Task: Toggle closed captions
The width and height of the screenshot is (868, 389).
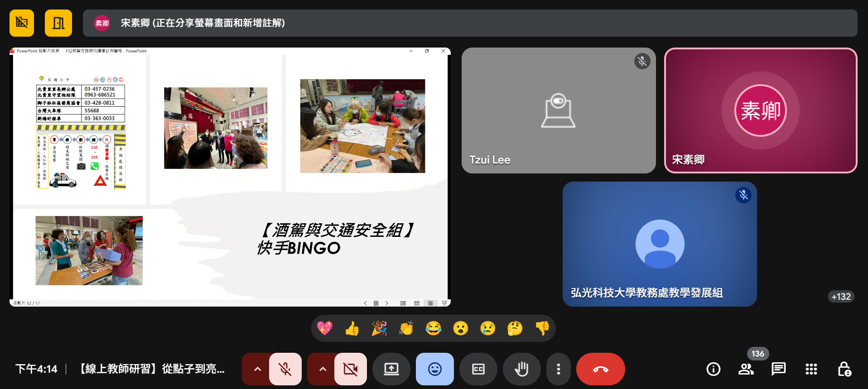Action: coord(478,369)
